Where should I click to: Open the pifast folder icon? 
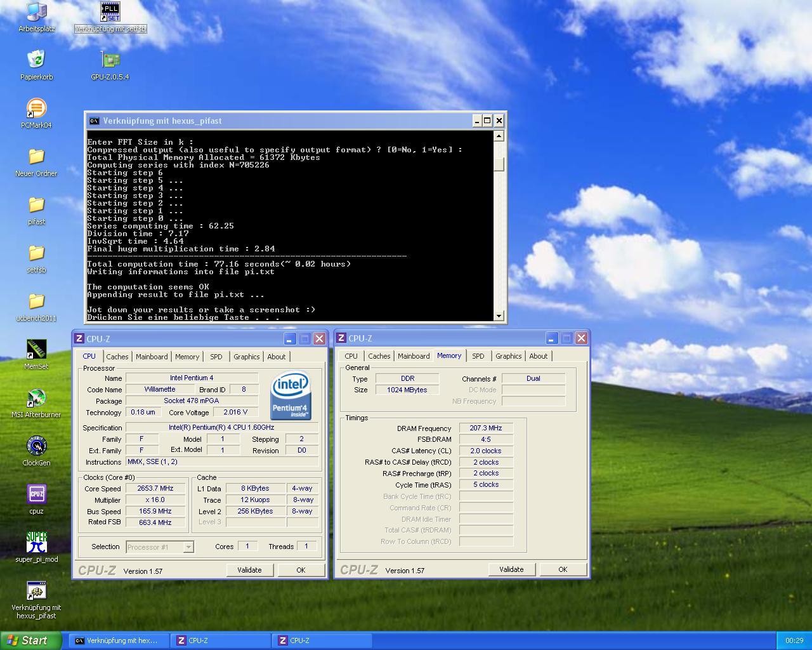[x=36, y=210]
